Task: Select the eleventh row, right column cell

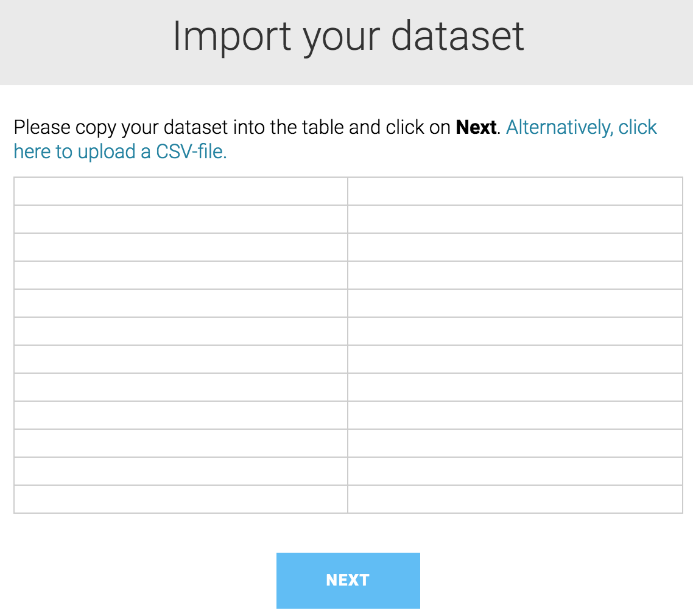Action: (515, 471)
